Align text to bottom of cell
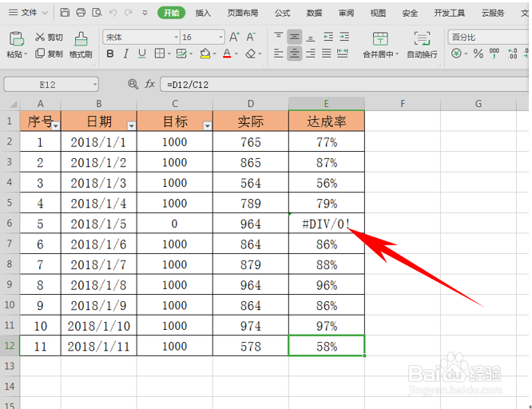 click(311, 37)
